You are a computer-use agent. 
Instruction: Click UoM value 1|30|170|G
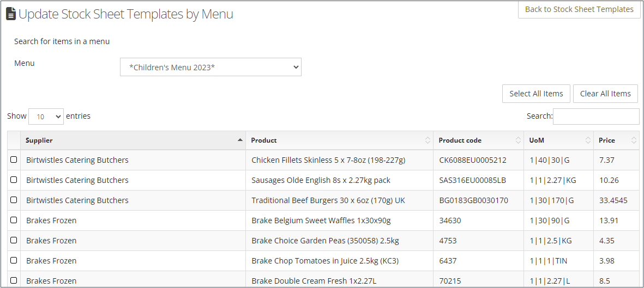[552, 200]
